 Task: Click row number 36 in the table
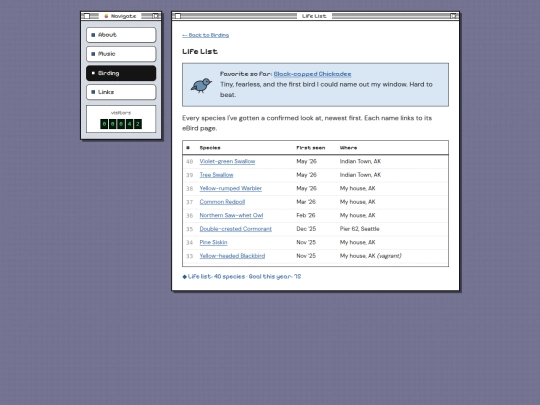tap(189, 215)
